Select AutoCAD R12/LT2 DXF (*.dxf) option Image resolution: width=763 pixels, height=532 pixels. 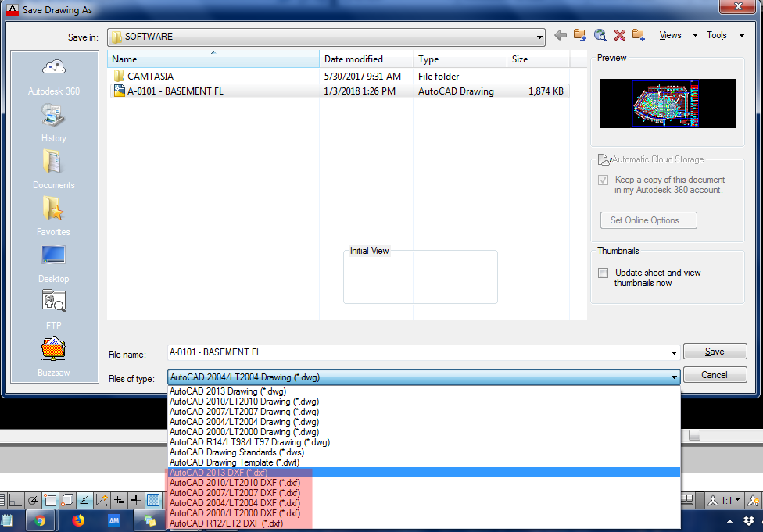(424, 523)
